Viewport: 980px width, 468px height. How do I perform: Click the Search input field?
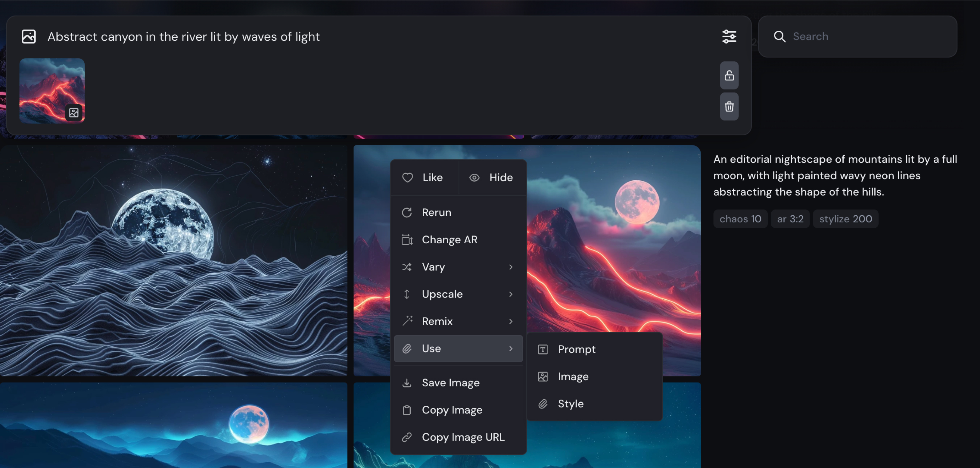pos(867,36)
